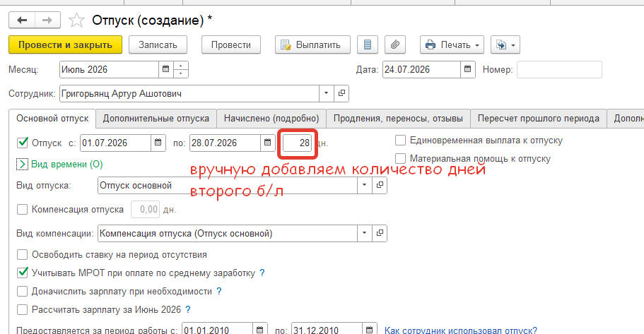Open calendar for vacation start date 01.07.2026
Viewport: 644px width, 334px height.
158,143
